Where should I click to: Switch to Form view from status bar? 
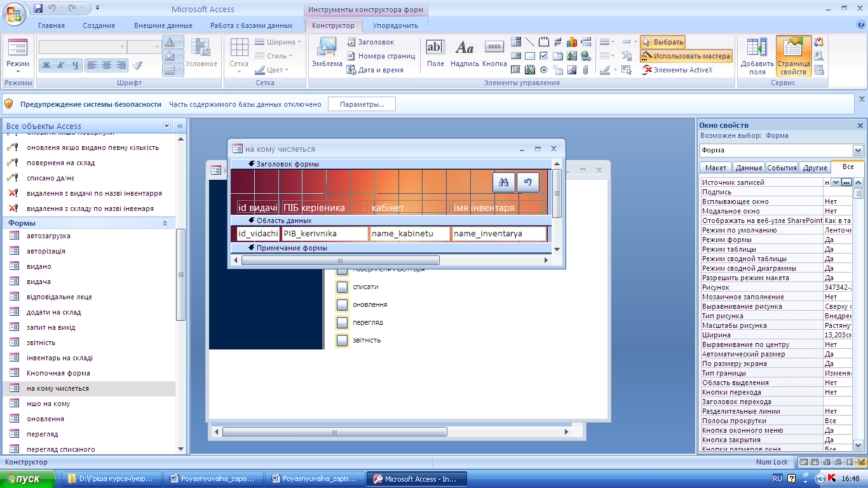coord(804,462)
